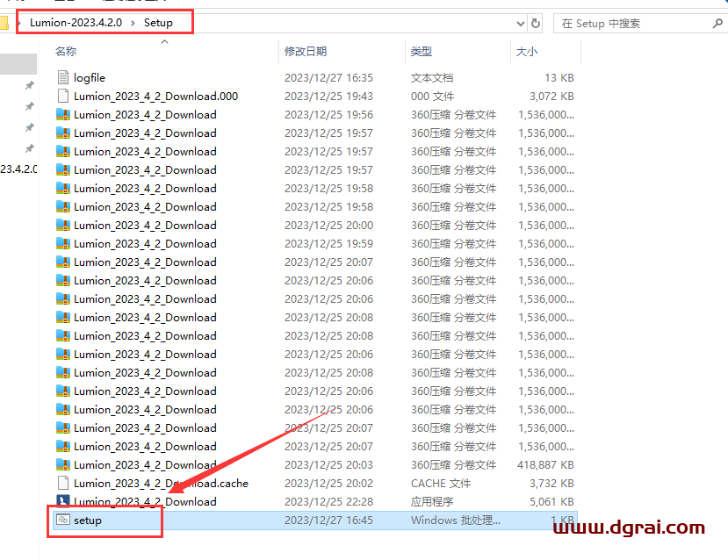Click the 3,732 KB size cell
The width and height of the screenshot is (728, 560).
551,483
